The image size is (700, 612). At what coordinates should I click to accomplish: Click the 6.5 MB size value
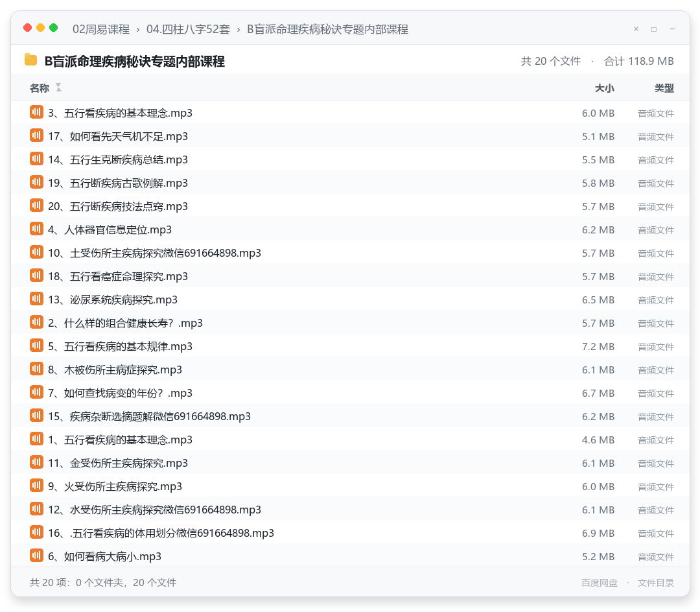tap(598, 300)
